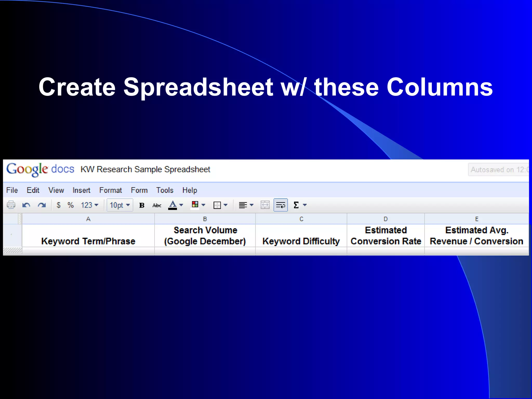Toggle bold with the B button
Image resolution: width=532 pixels, height=399 pixels.
click(142, 205)
